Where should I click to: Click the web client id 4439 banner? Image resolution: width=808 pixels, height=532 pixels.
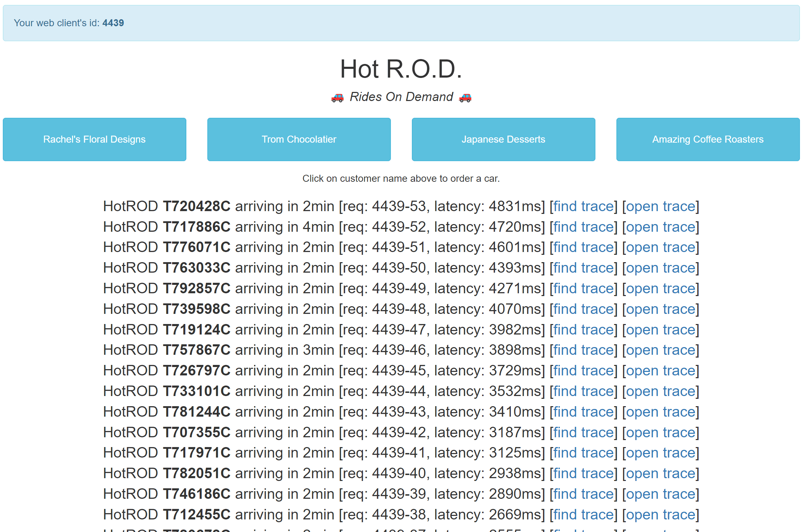pyautogui.click(x=401, y=23)
